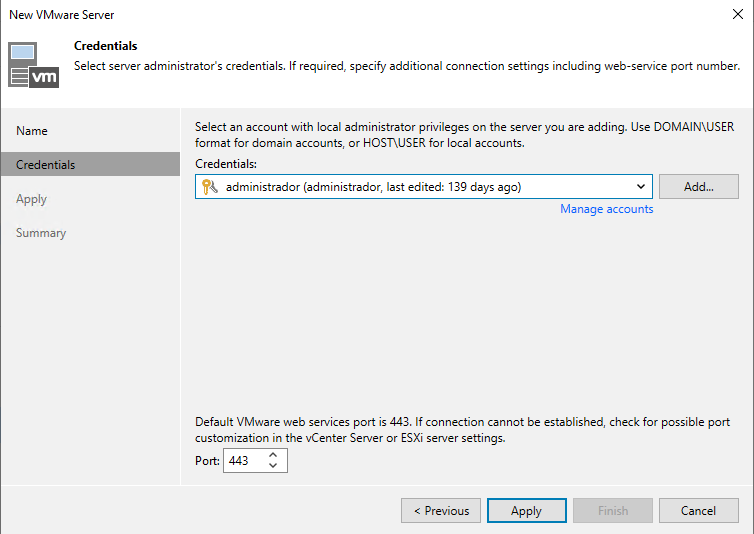Open the Add... credentials button
Screen dimensions: 754x534
click(x=698, y=187)
